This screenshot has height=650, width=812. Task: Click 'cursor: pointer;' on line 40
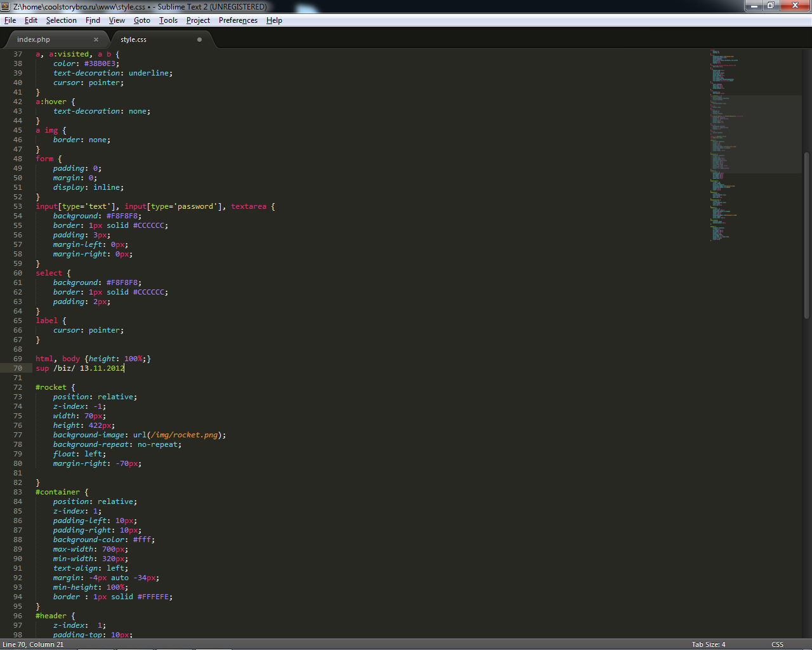89,83
